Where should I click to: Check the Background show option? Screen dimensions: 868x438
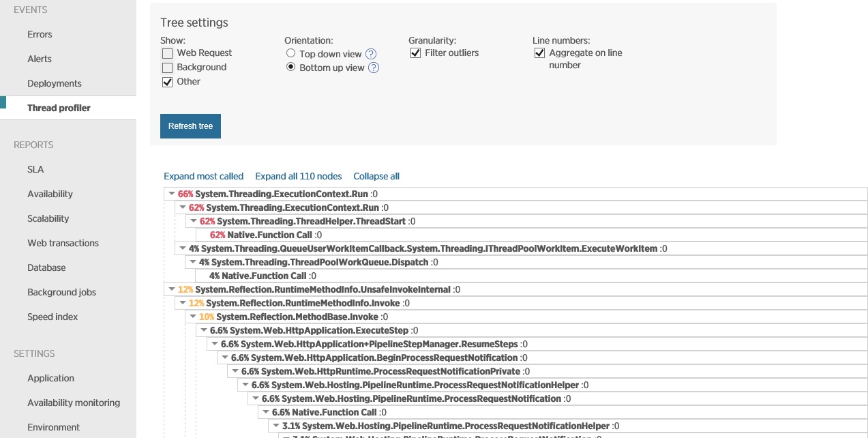(x=167, y=68)
